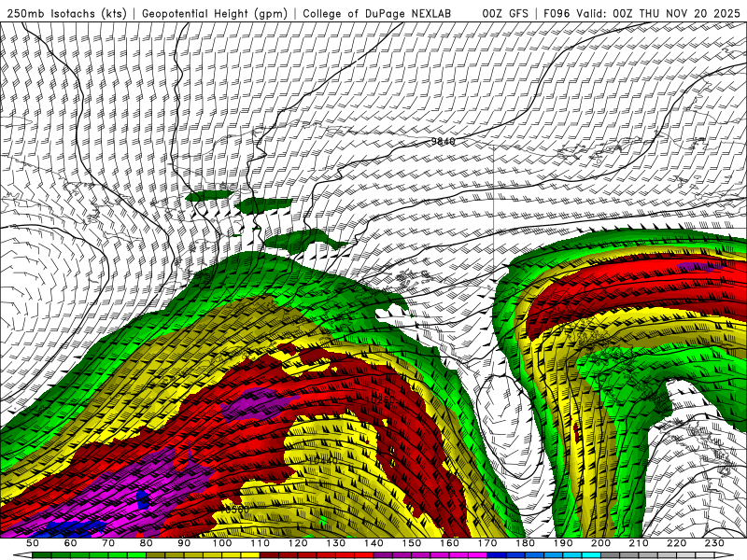747x560 pixels.
Task: Click the 190 kt color scale label
Action: pyautogui.click(x=564, y=543)
